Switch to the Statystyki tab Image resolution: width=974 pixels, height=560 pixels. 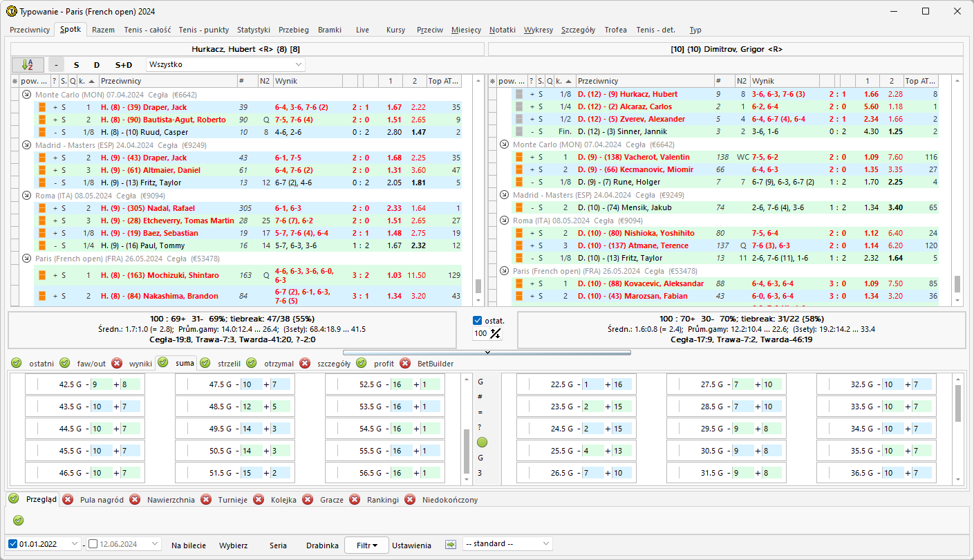tap(253, 30)
